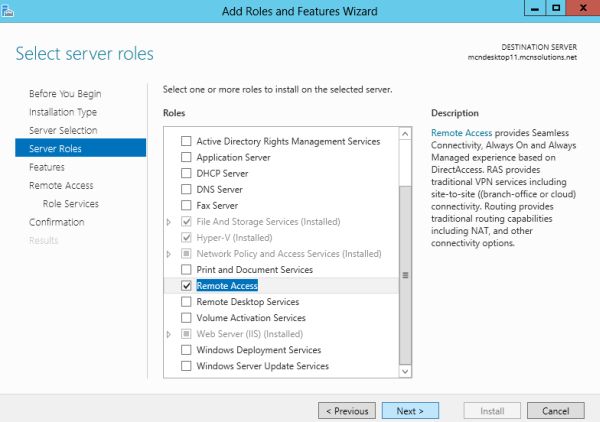Check Windows Server Update Services
This screenshot has height=422, width=600.
185,366
